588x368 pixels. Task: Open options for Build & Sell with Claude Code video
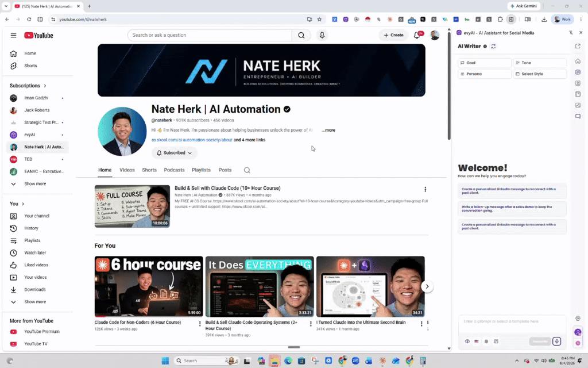point(425,189)
